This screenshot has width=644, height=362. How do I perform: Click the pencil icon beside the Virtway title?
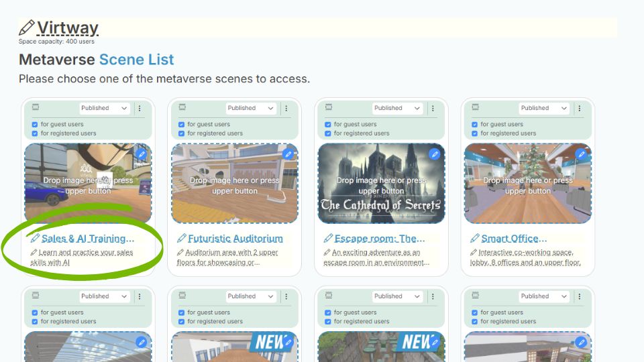tap(26, 28)
